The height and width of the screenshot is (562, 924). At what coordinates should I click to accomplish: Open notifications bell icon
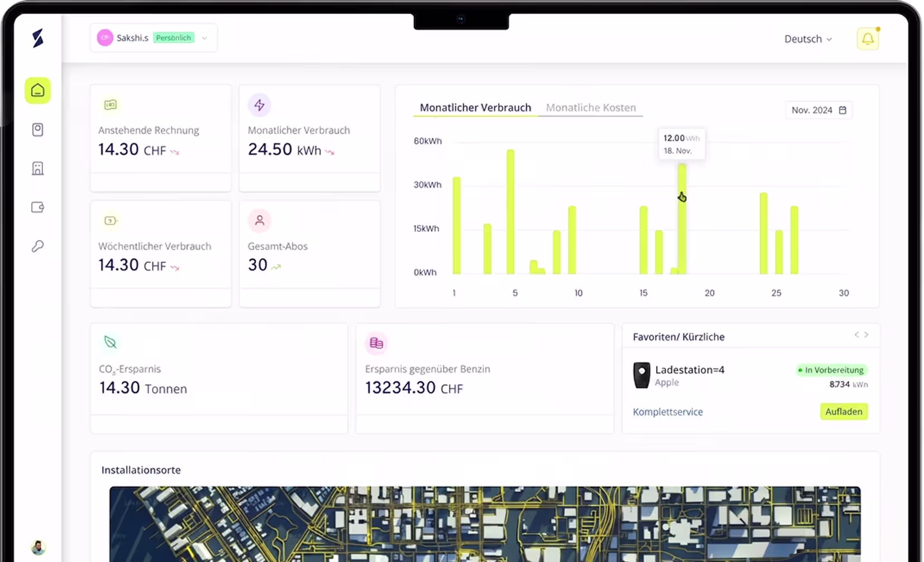tap(868, 38)
